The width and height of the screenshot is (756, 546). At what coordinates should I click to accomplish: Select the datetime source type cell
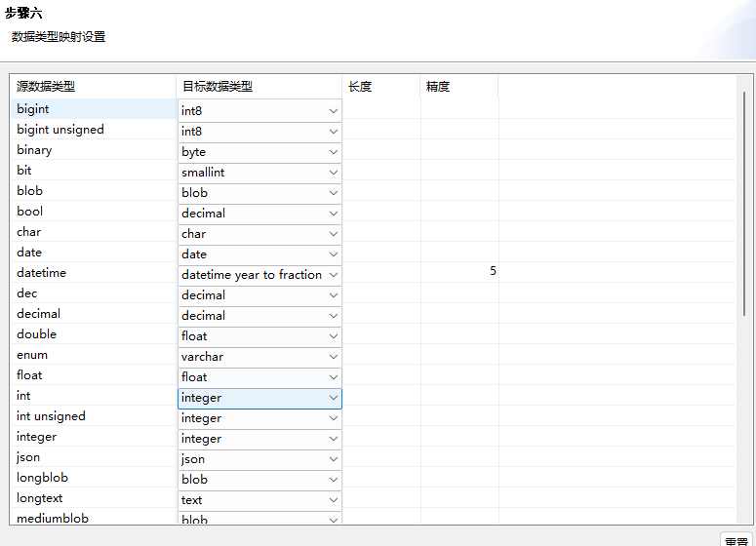point(94,273)
